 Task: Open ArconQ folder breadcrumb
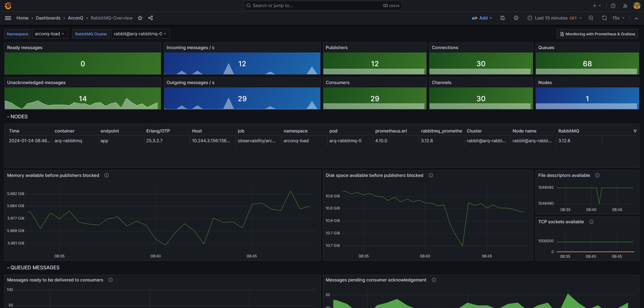pyautogui.click(x=76, y=18)
